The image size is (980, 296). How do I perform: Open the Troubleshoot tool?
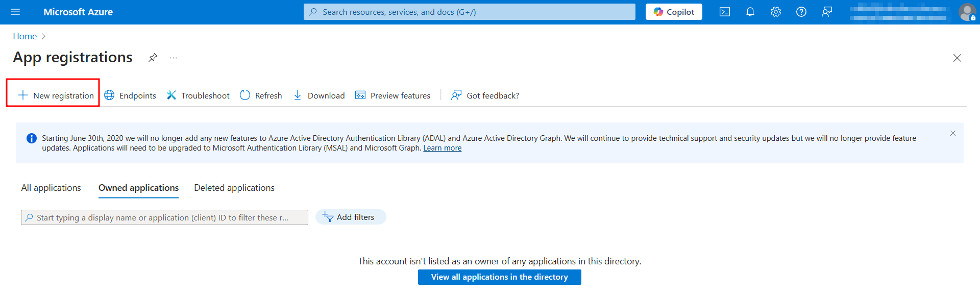click(x=198, y=95)
